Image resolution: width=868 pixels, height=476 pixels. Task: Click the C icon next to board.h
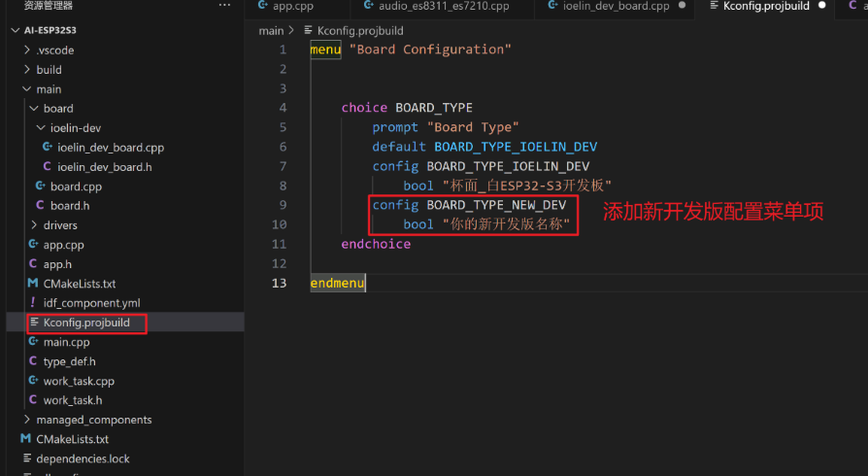tap(40, 205)
